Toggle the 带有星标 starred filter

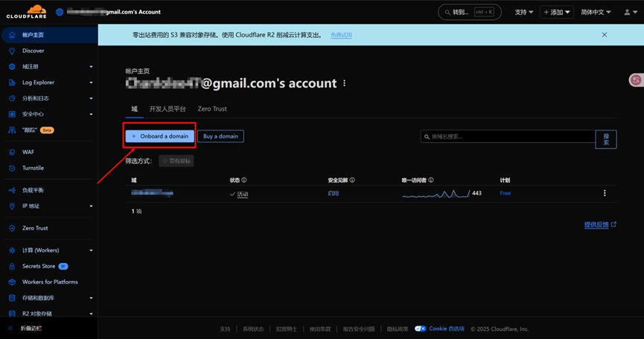click(x=176, y=161)
